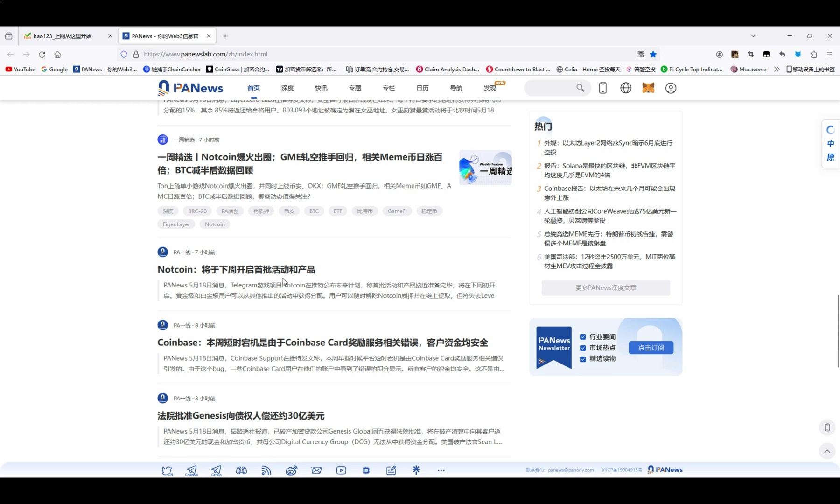Reload the page with refresh button
Viewport: 840px width, 504px height.
(x=42, y=54)
